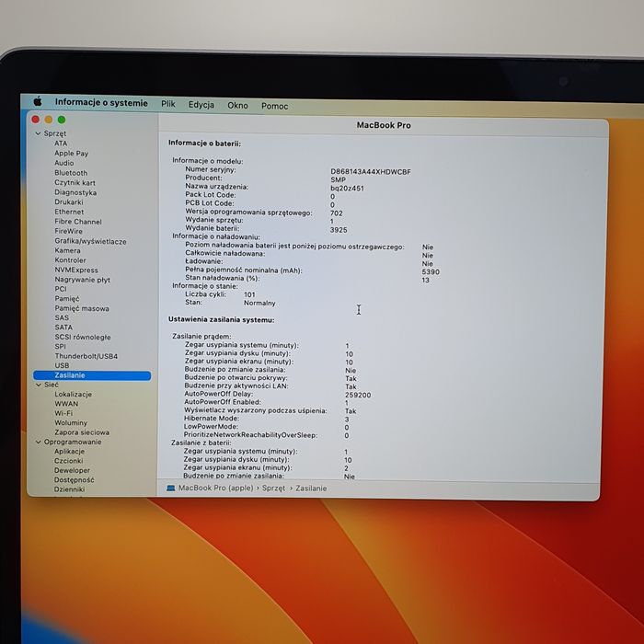
Task: Select Apple Pay in the sidebar
Action: [71, 154]
